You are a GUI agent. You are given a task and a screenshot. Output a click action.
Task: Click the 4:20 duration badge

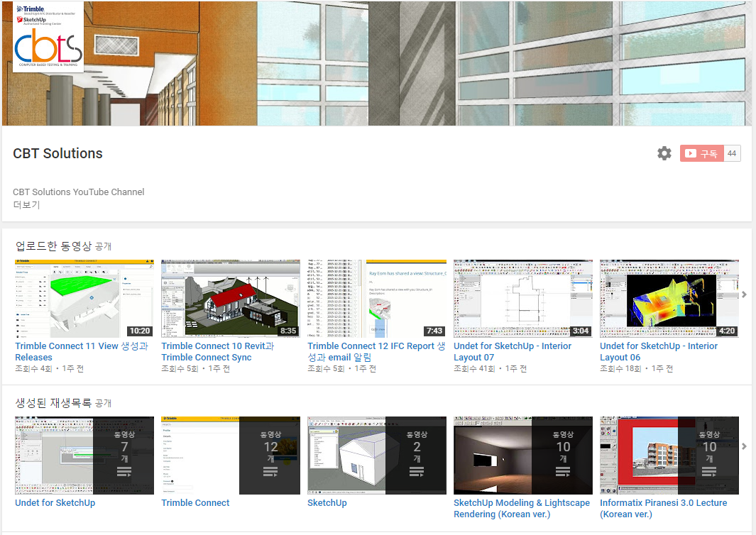pos(727,331)
